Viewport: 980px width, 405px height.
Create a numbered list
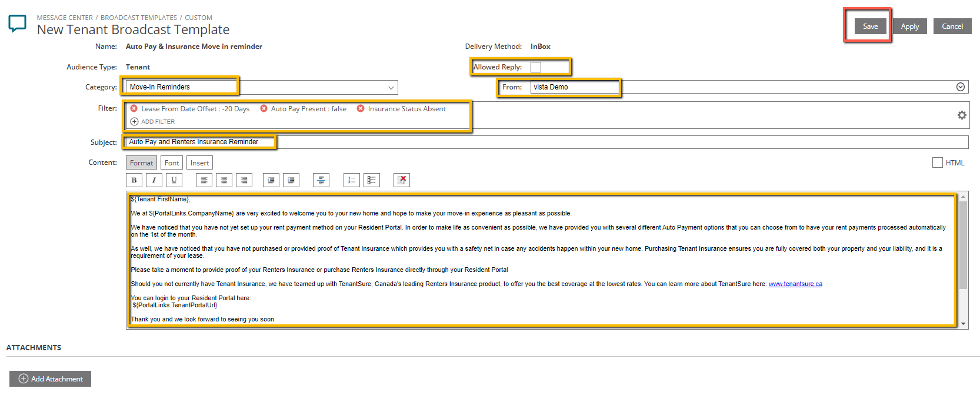352,180
